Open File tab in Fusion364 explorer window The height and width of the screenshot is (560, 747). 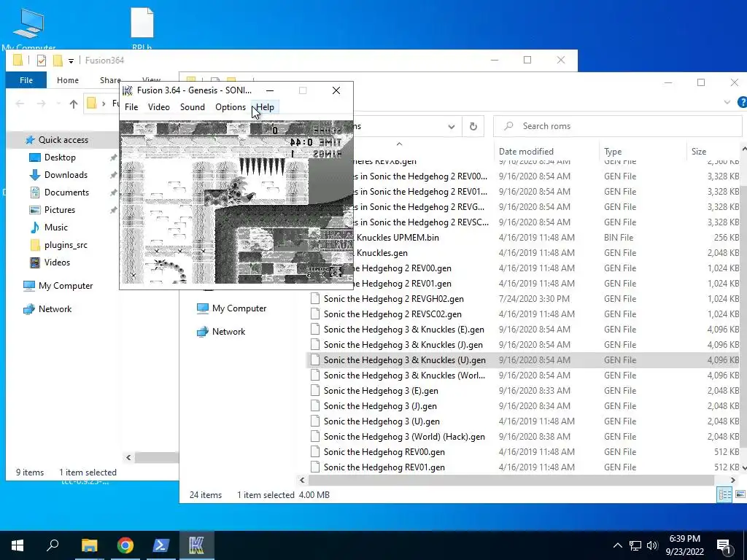pyautogui.click(x=26, y=80)
